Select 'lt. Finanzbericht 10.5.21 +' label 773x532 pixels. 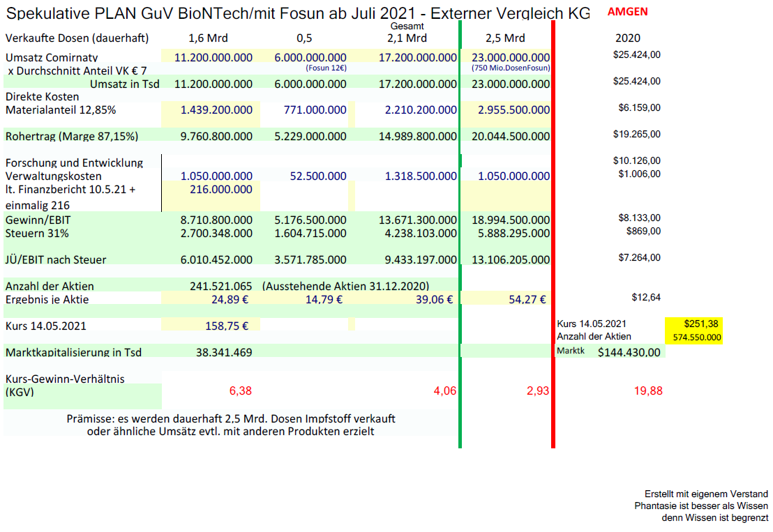click(x=70, y=190)
